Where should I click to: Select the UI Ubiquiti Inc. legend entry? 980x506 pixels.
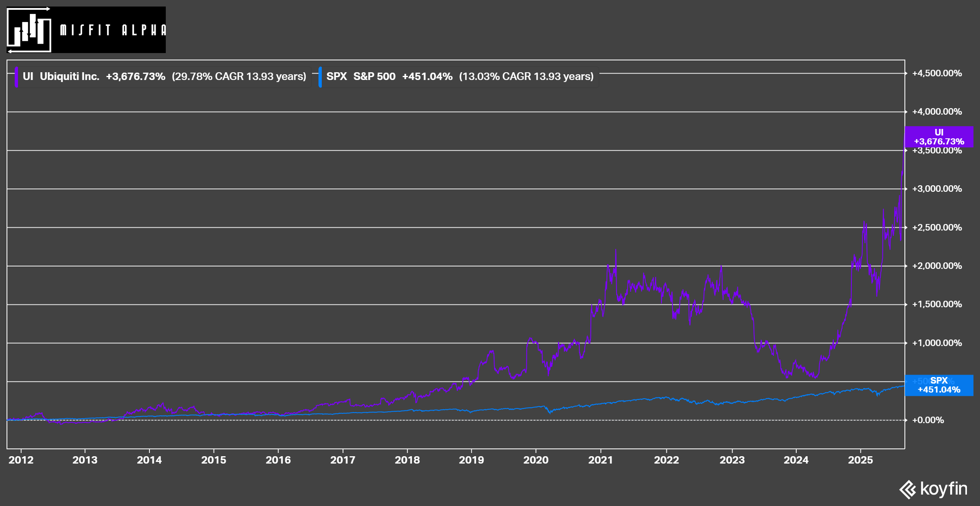(x=61, y=77)
